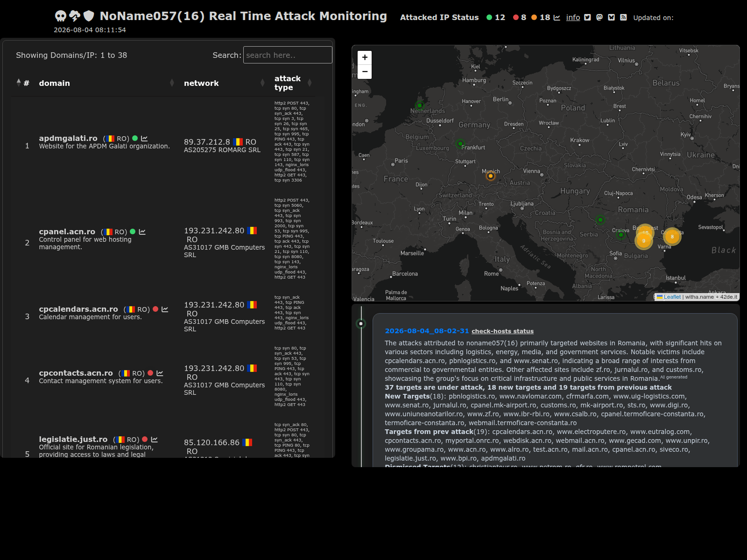Viewport: 747px width, 560px height.
Task: Select the legislatie.just.ro domain name
Action: click(73, 439)
